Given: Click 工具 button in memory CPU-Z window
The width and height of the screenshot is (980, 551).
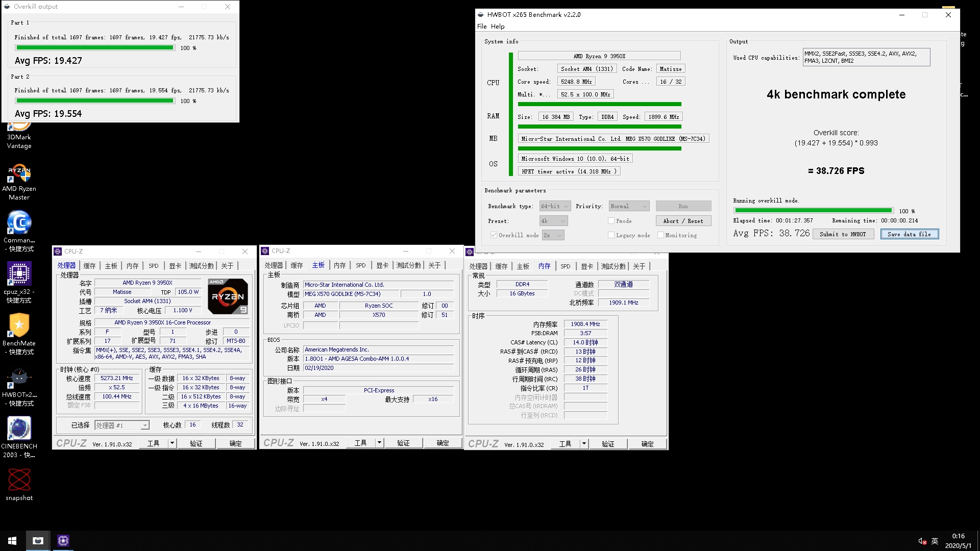Looking at the screenshot, I should click(x=565, y=444).
